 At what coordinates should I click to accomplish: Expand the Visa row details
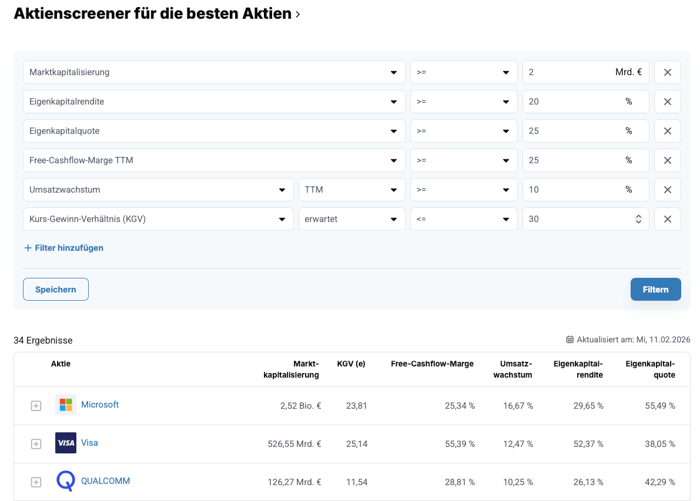tap(36, 444)
